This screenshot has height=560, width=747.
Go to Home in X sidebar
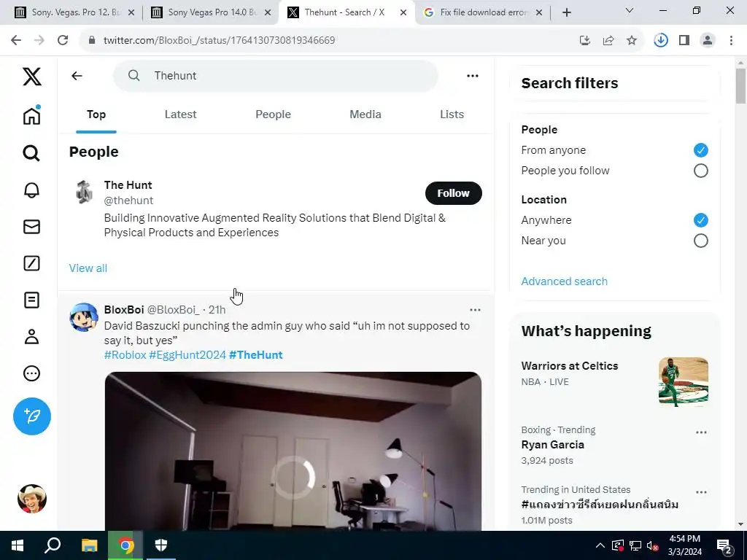coord(32,115)
